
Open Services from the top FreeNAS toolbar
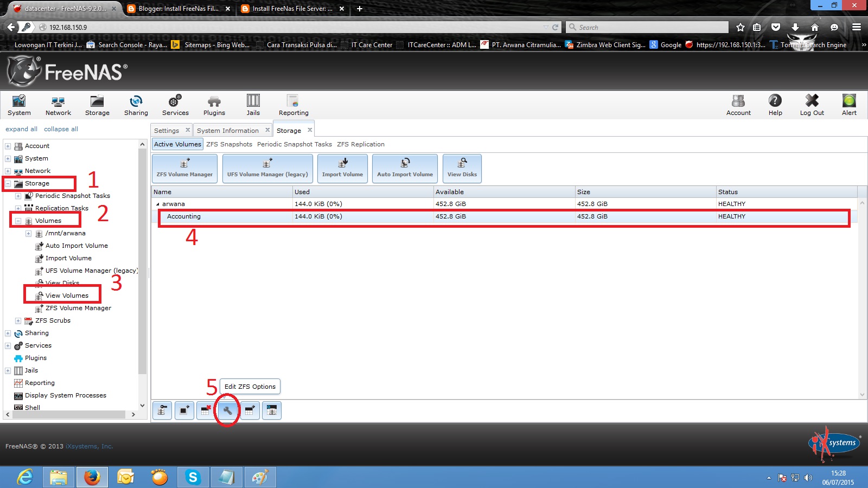(175, 105)
